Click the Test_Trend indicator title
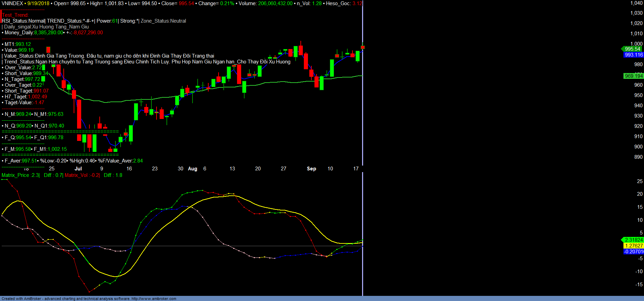This screenshot has width=644, height=301. pyautogui.click(x=15, y=15)
